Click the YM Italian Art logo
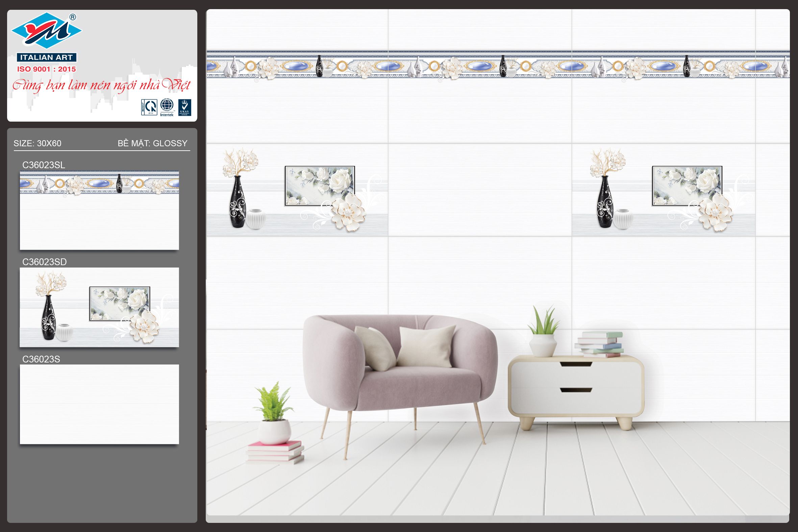Image resolution: width=798 pixels, height=532 pixels. 47,30
